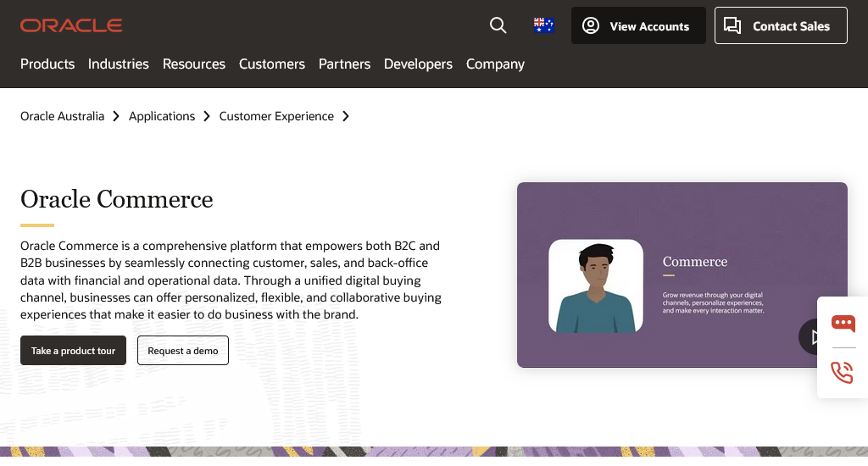Click Take a product tour
Screen dimensions: 868x466
tap(74, 351)
